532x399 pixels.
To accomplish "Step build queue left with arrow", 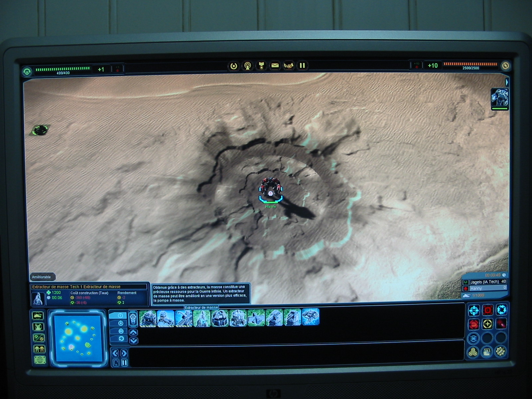I will coord(115,353).
